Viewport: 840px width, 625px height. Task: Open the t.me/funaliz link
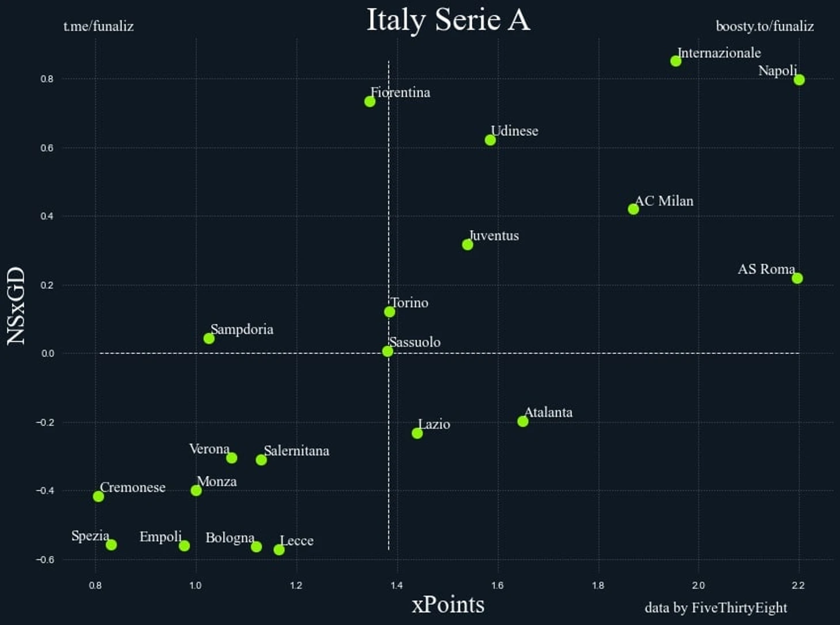98,26
